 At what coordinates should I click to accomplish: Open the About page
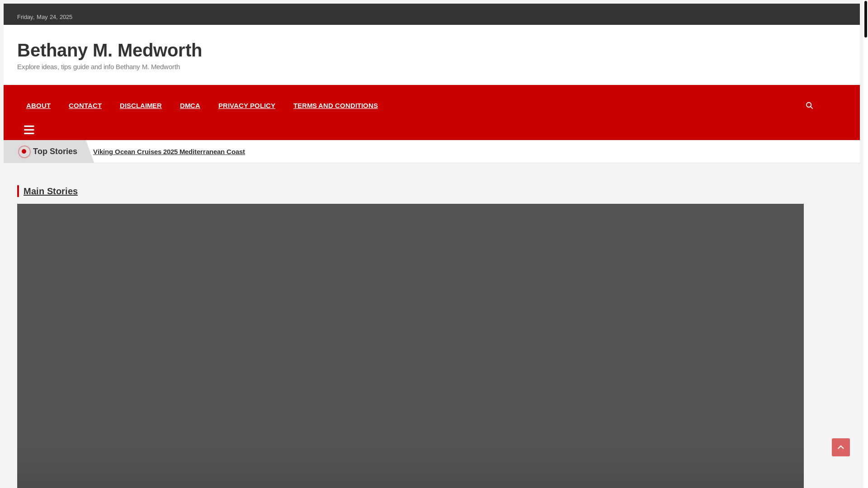click(38, 106)
